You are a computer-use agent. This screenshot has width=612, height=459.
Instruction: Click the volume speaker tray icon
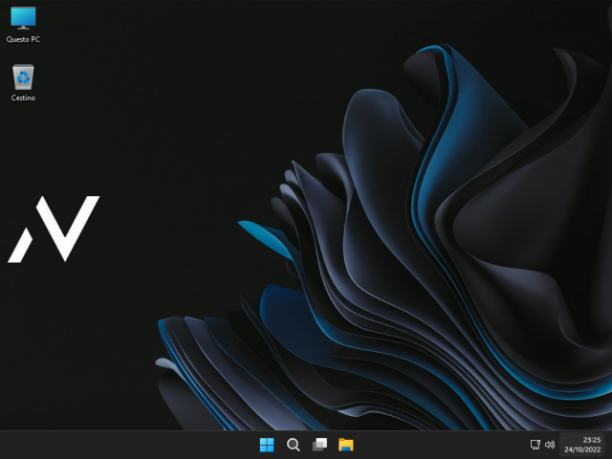pos(550,445)
